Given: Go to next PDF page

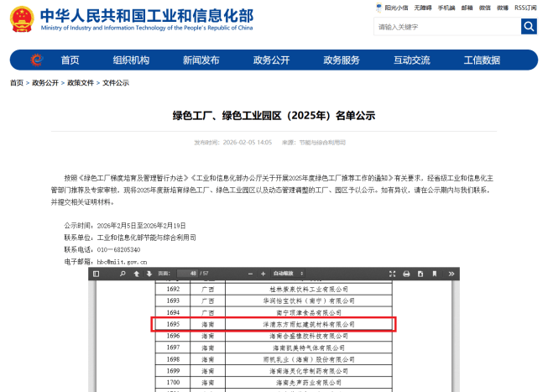Looking at the screenshot, I should coord(148,274).
